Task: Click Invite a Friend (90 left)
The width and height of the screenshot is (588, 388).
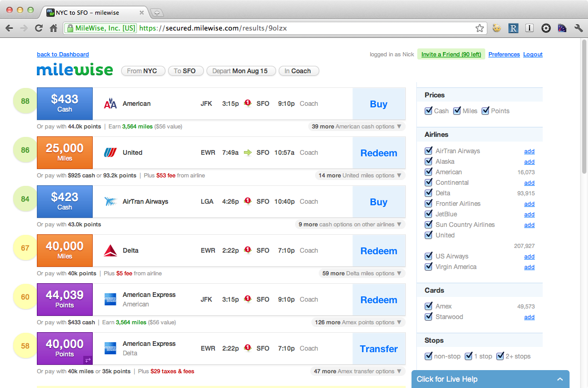Action: click(x=451, y=54)
